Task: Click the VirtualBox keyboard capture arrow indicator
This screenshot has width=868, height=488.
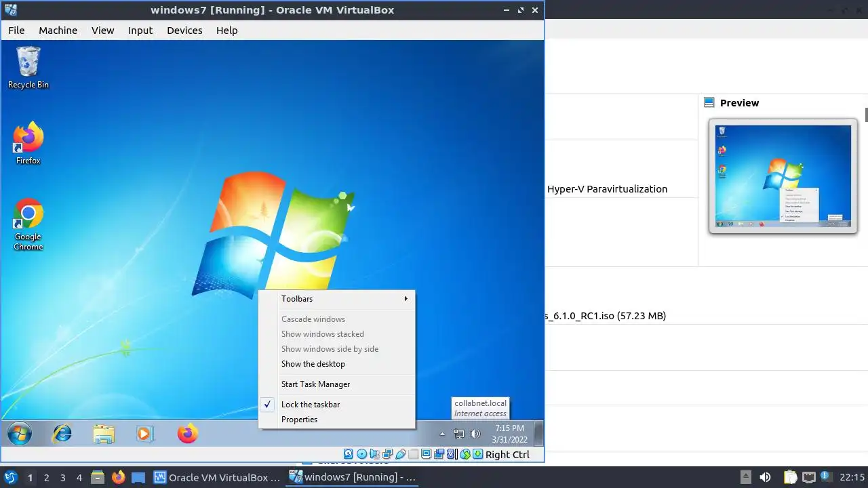Action: (x=478, y=454)
